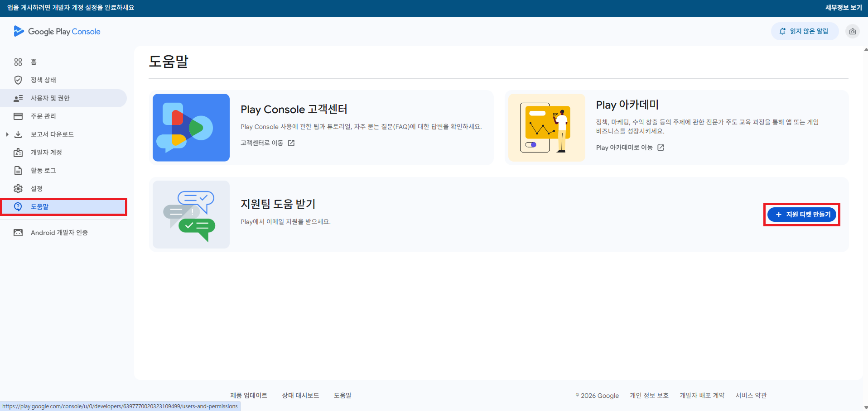Click the 활동 로그 document icon
This screenshot has height=411, width=868.
(x=18, y=171)
